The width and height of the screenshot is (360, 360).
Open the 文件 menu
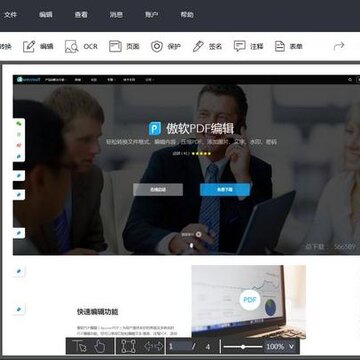tap(10, 15)
